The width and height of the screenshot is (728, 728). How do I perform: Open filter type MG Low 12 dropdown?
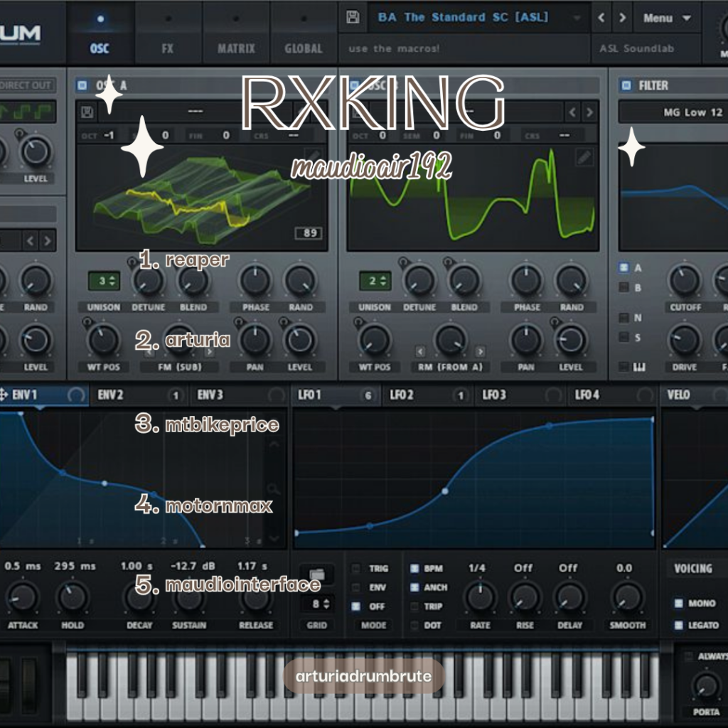tap(673, 112)
